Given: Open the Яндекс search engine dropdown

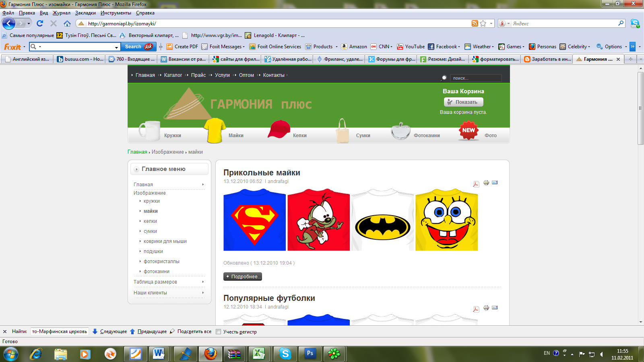Looking at the screenshot, I should click(508, 23).
